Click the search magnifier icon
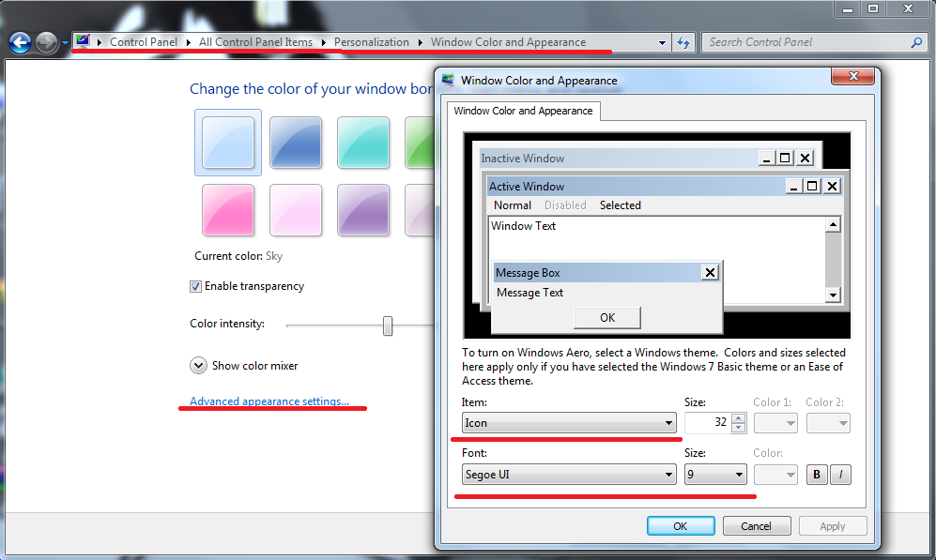This screenshot has width=936, height=560. [x=916, y=42]
